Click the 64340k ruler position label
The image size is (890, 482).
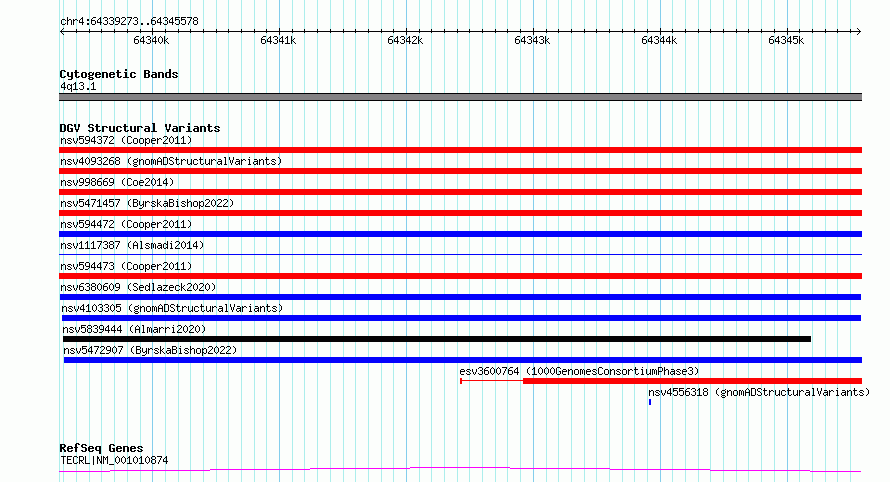[151, 40]
